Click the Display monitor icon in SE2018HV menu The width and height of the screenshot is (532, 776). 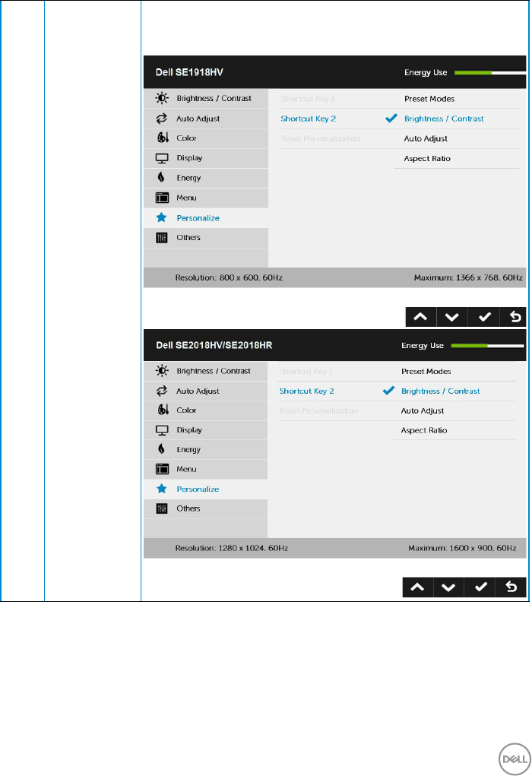(162, 429)
